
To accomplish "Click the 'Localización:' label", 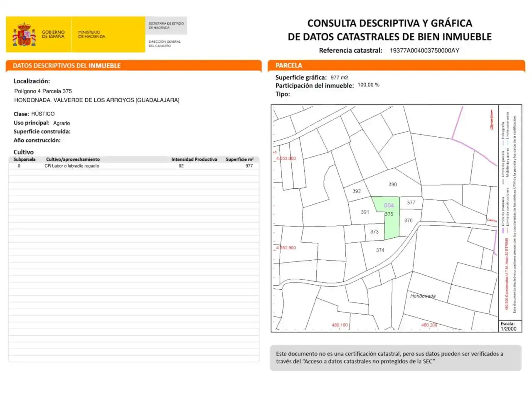I will [32, 81].
